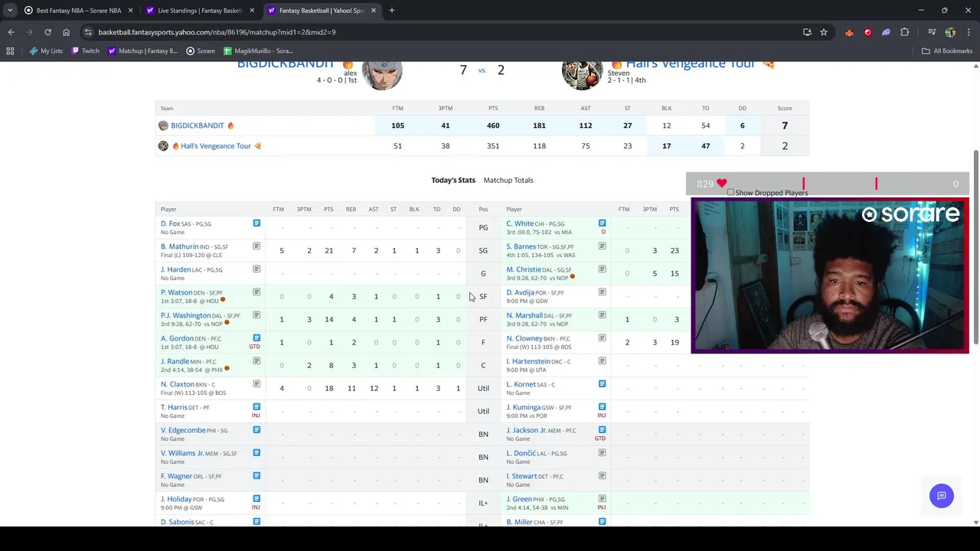Screen dimensions: 980x551
Task: Switch to Today's Stats tab
Action: 453,180
